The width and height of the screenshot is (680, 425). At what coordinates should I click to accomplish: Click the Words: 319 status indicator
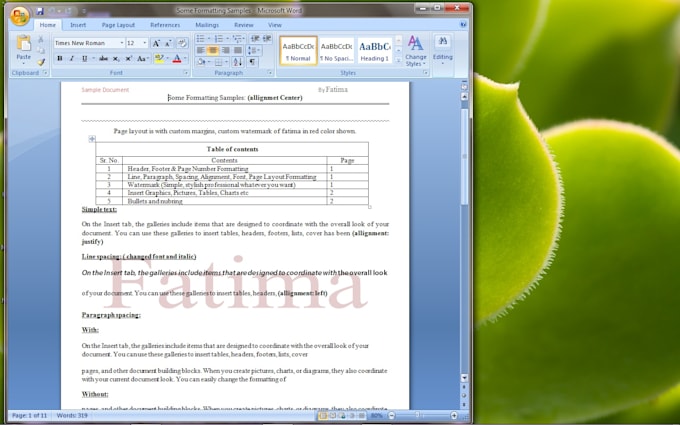point(72,415)
